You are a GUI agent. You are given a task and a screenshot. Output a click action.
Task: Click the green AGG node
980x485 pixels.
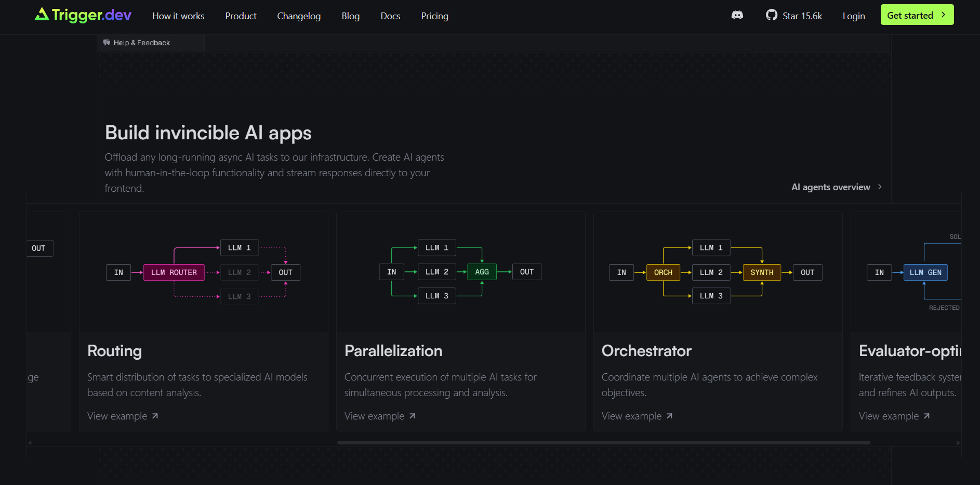tap(482, 272)
